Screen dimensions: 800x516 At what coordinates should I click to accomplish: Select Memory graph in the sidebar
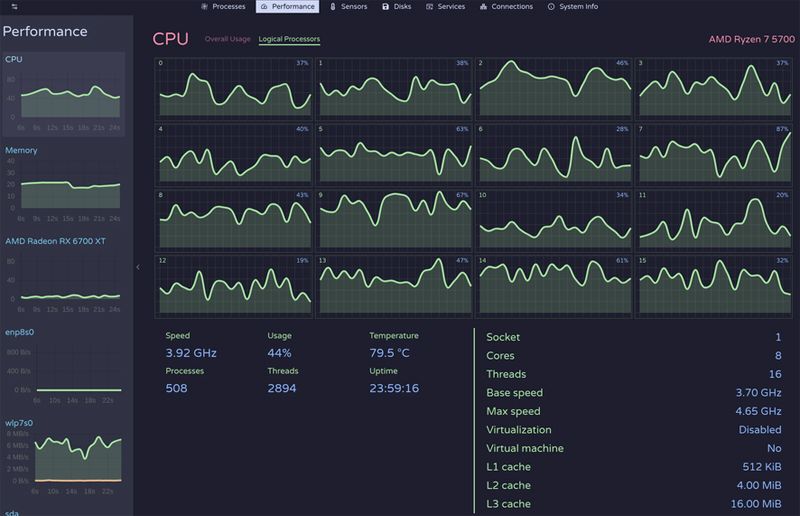[63, 184]
